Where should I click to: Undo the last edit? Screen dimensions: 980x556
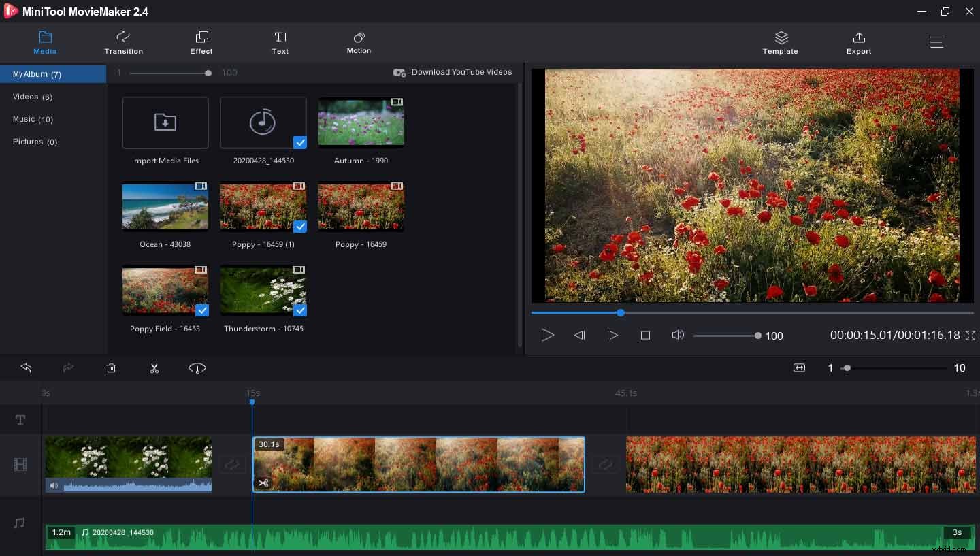[26, 367]
